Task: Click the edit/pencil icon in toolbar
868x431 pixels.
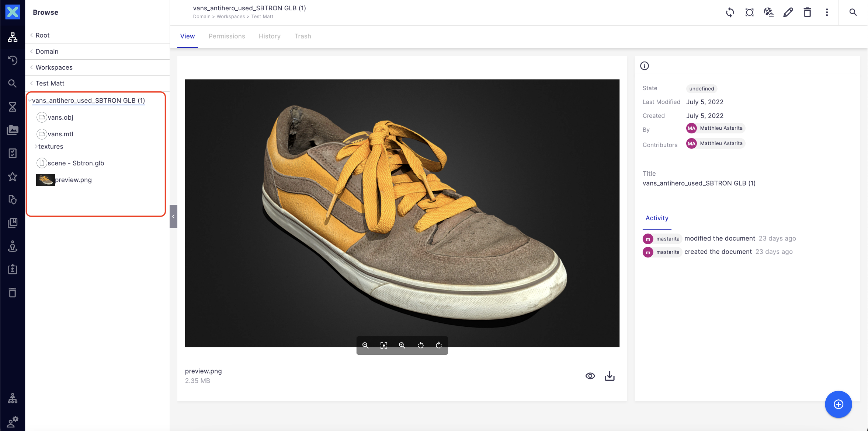Action: pyautogui.click(x=788, y=12)
